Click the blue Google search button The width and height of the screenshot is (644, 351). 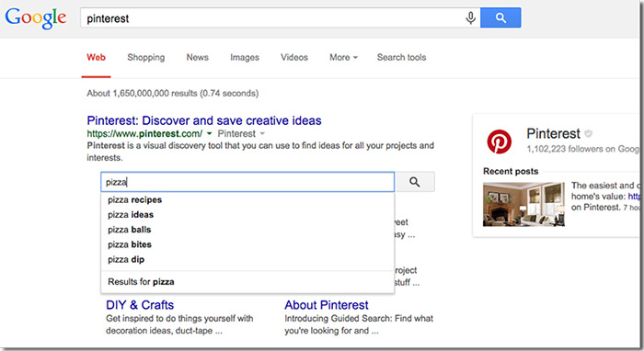500,17
